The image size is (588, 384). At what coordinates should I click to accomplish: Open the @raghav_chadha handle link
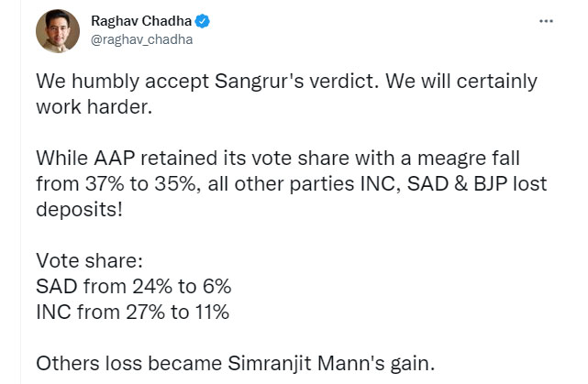coord(142,39)
